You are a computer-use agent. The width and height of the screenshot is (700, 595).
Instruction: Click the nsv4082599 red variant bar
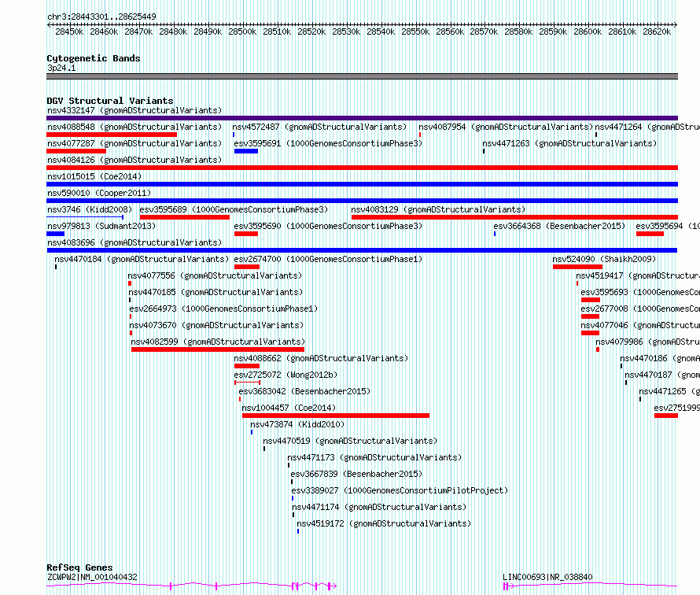218,349
